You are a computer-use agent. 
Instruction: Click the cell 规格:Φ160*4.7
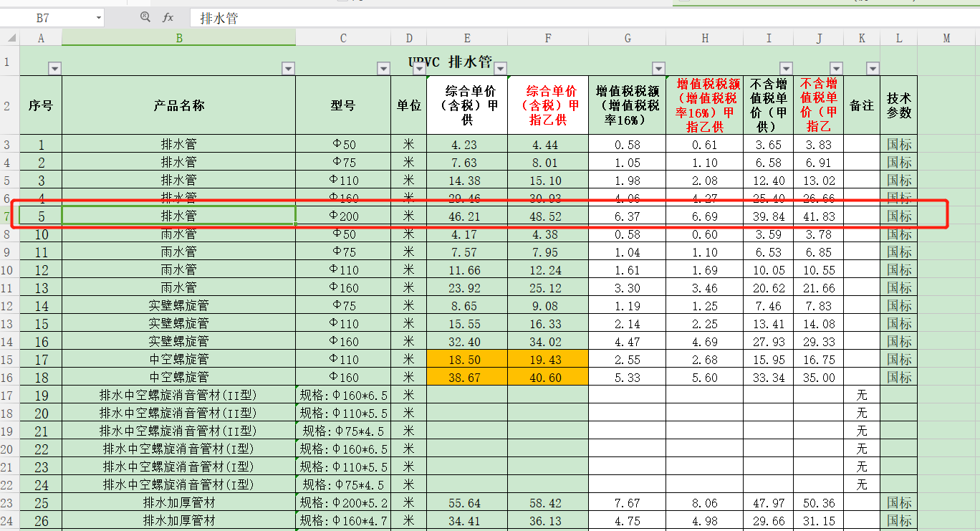[x=343, y=521]
